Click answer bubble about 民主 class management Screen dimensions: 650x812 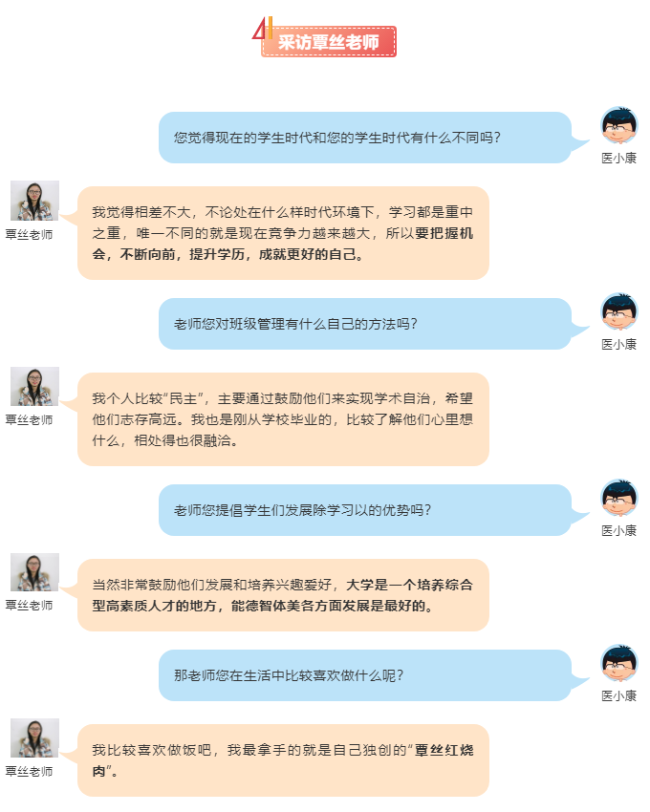click(284, 419)
